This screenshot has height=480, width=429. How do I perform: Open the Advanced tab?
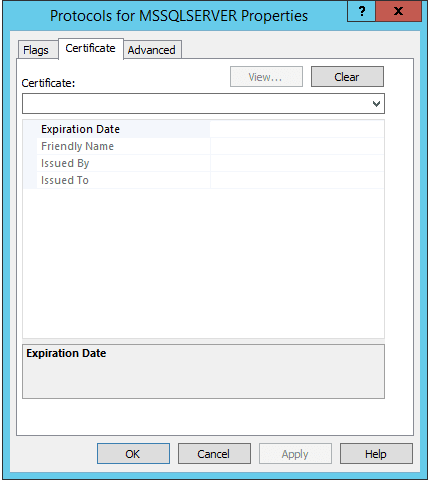coord(152,50)
